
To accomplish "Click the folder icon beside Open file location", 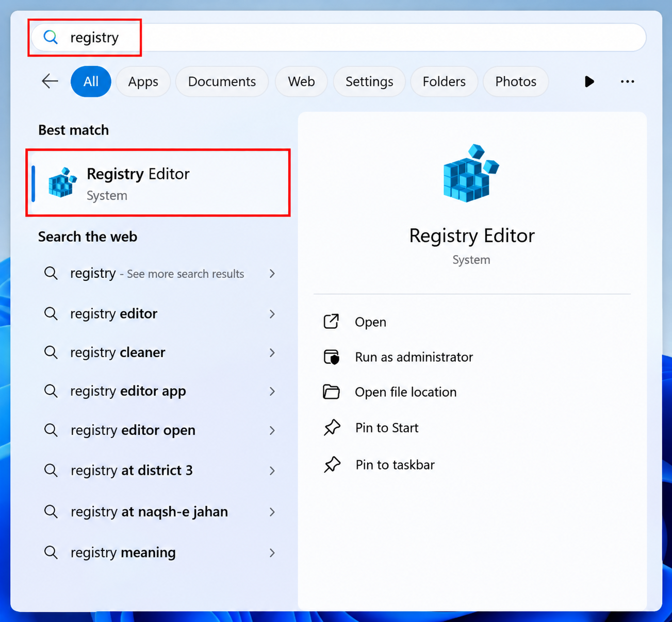I will click(x=331, y=392).
